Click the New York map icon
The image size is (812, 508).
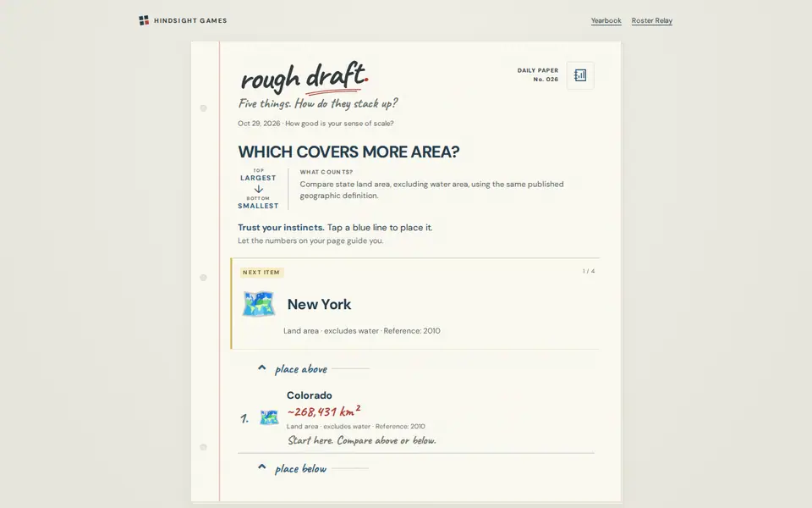tap(259, 304)
